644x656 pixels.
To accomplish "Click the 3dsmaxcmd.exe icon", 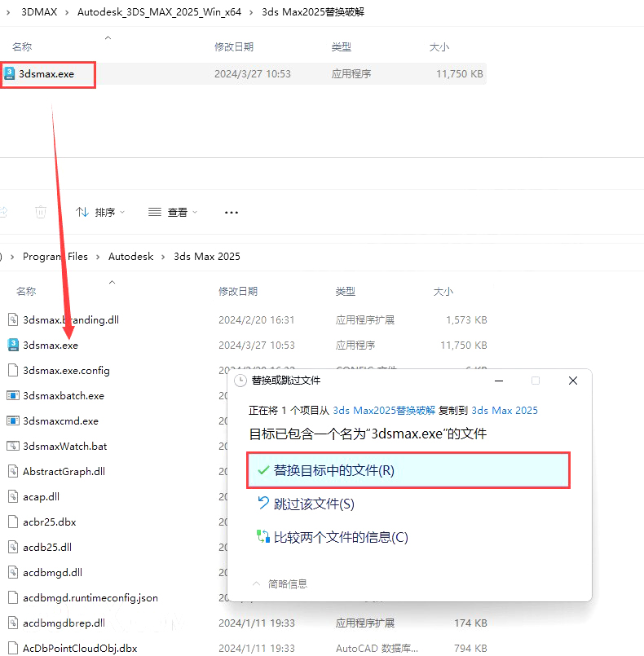I will point(13,420).
